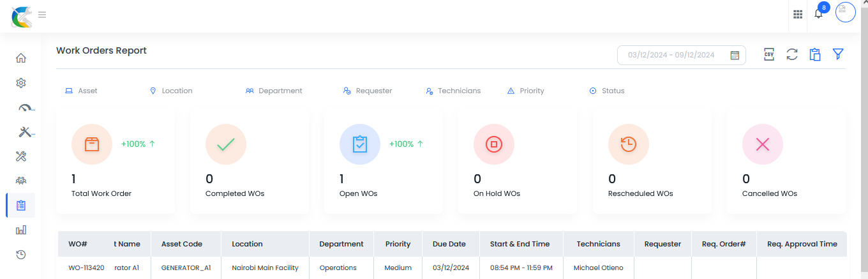Viewport: 868px width, 279px height.
Task: Open the team people icon in sidebar
Action: [21, 181]
